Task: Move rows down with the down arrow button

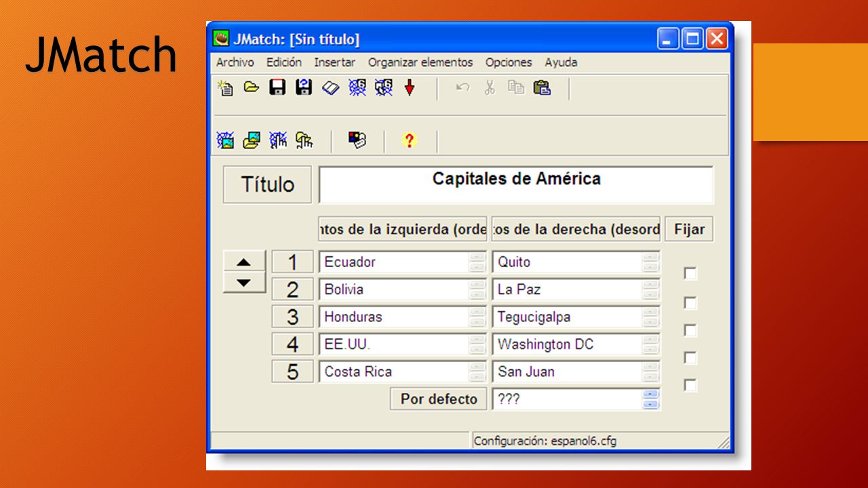Action: (244, 283)
